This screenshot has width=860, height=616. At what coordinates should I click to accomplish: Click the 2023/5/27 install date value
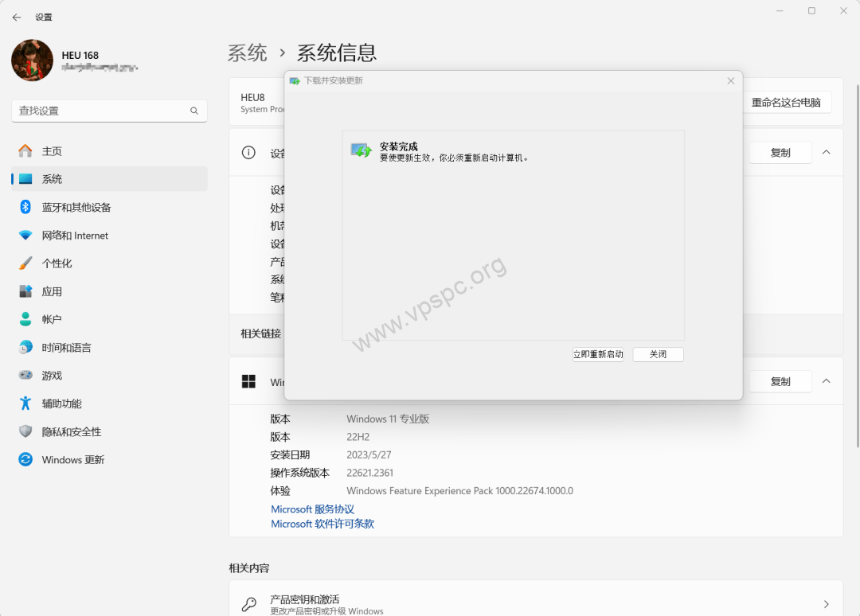[x=369, y=455]
